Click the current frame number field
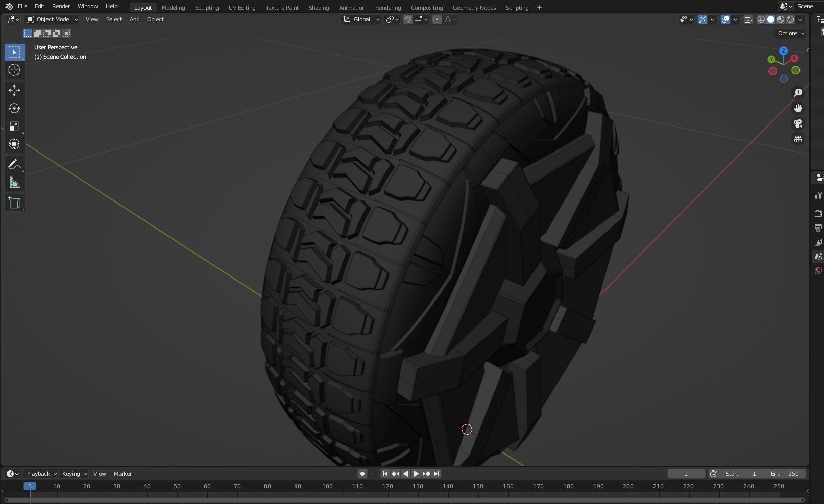 [x=686, y=474]
